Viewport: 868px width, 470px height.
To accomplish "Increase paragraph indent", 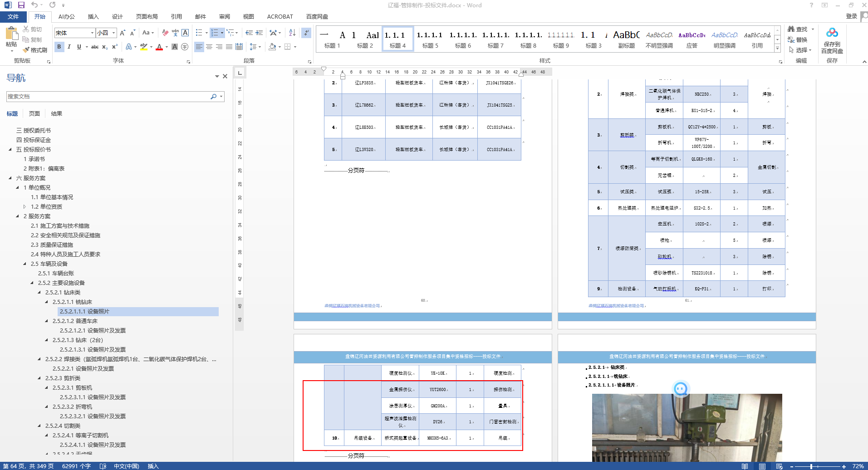I will (x=259, y=33).
